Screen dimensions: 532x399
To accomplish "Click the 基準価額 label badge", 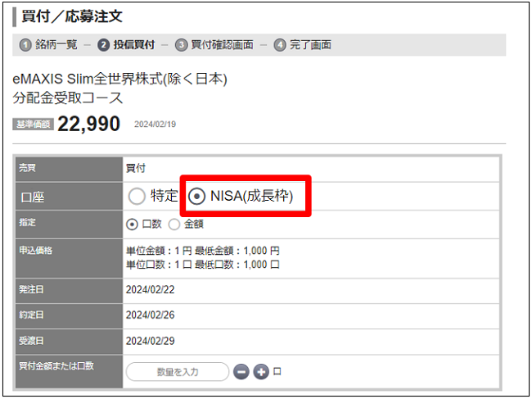I will click(x=33, y=124).
